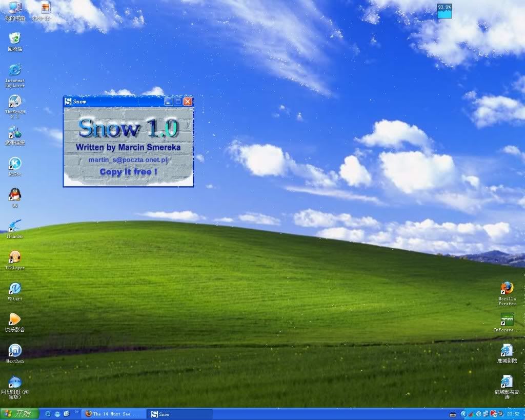The width and height of the screenshot is (525, 420).
Task: Expand the Quick Launch overflow chevron
Action: click(x=76, y=412)
